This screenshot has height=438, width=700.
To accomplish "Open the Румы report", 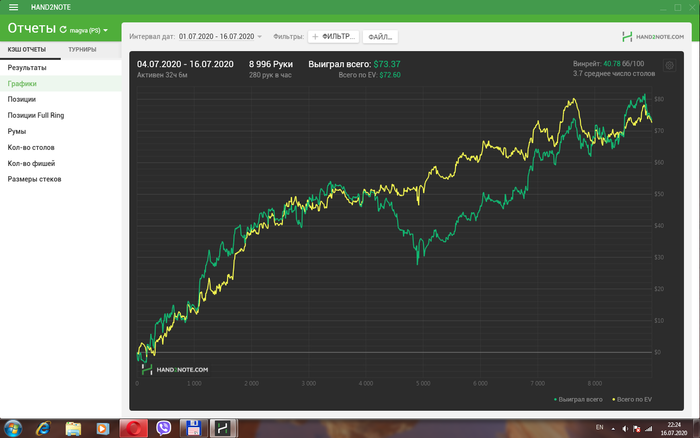I will pyautogui.click(x=61, y=131).
